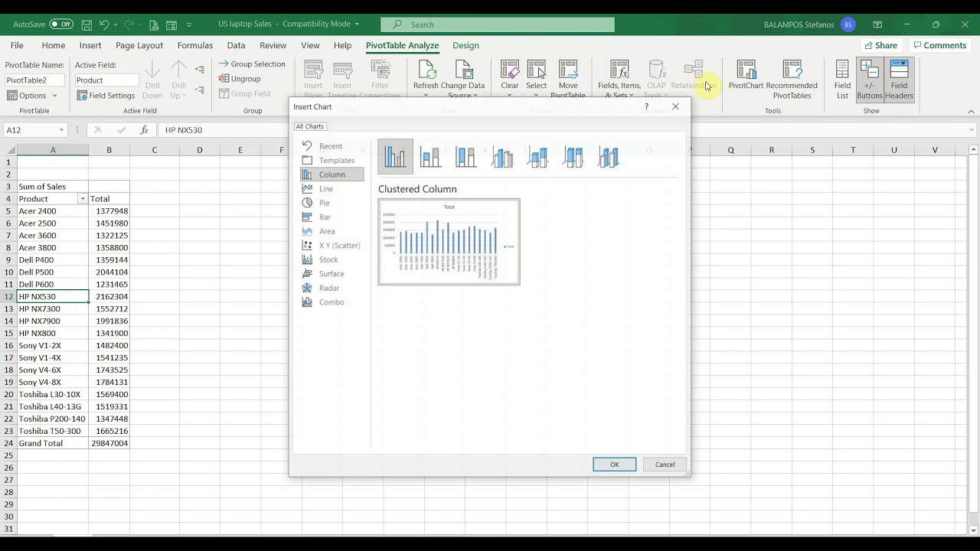Choose Line chart type
980x551 pixels.
point(326,189)
